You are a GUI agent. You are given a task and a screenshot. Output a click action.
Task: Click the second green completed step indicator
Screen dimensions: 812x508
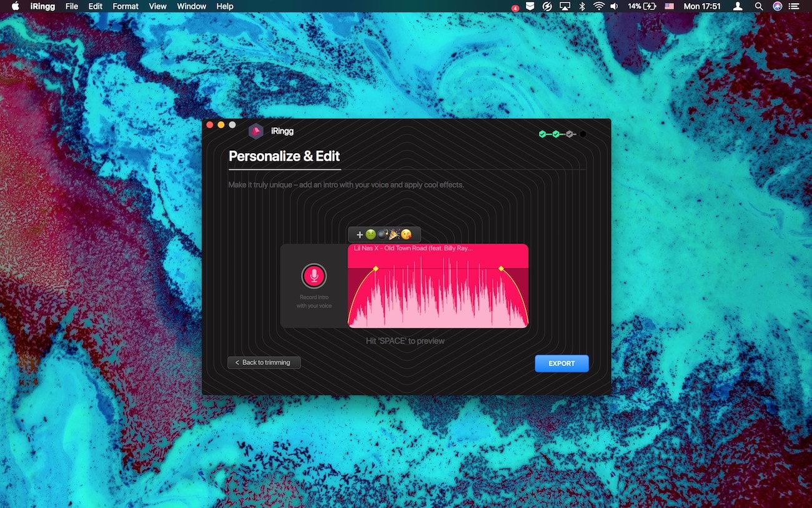click(556, 134)
